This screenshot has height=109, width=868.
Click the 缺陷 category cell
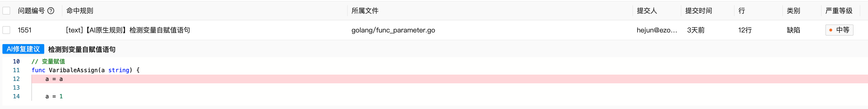click(793, 30)
